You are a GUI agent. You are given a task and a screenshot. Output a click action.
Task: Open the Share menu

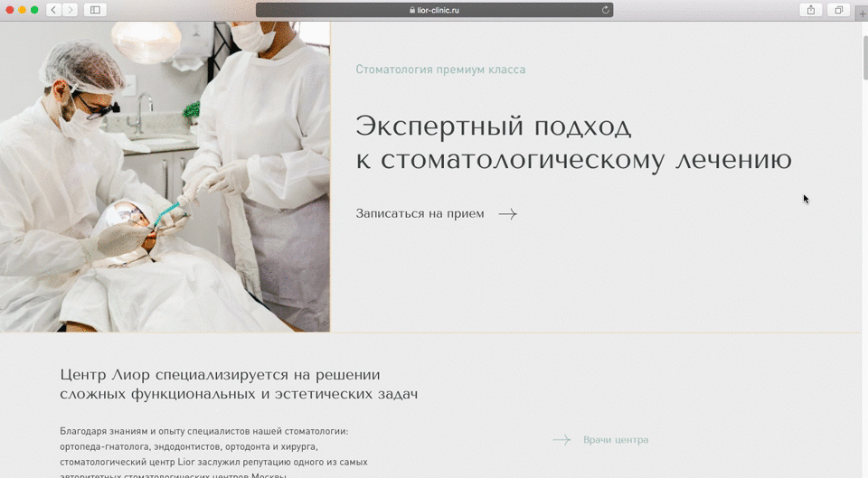tap(810, 10)
